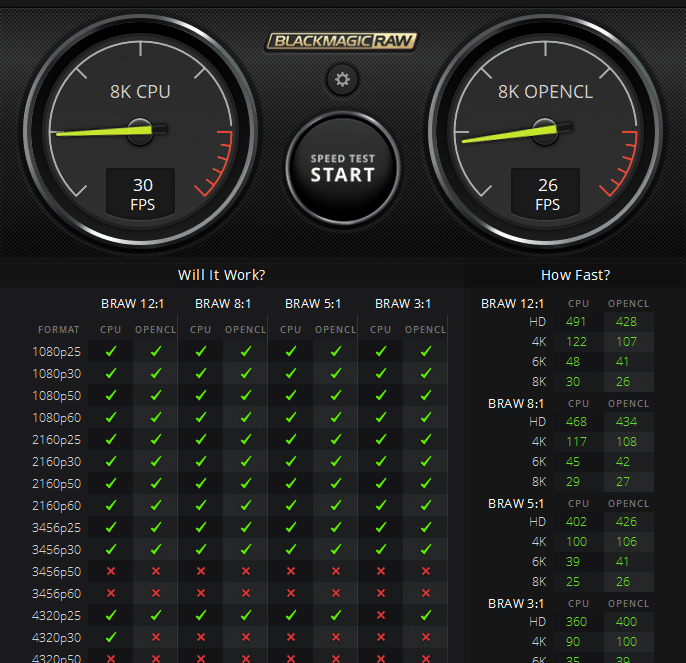Start the speed test
This screenshot has width=686, height=663.
pyautogui.click(x=343, y=168)
